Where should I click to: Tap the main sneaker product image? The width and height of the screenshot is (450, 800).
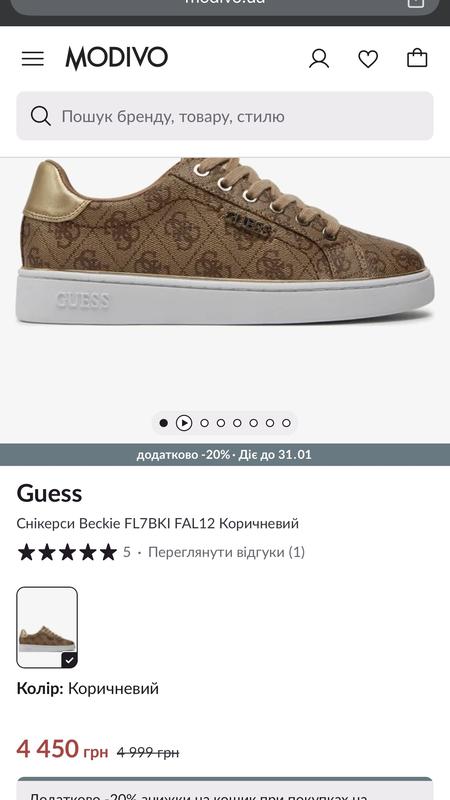225,241
